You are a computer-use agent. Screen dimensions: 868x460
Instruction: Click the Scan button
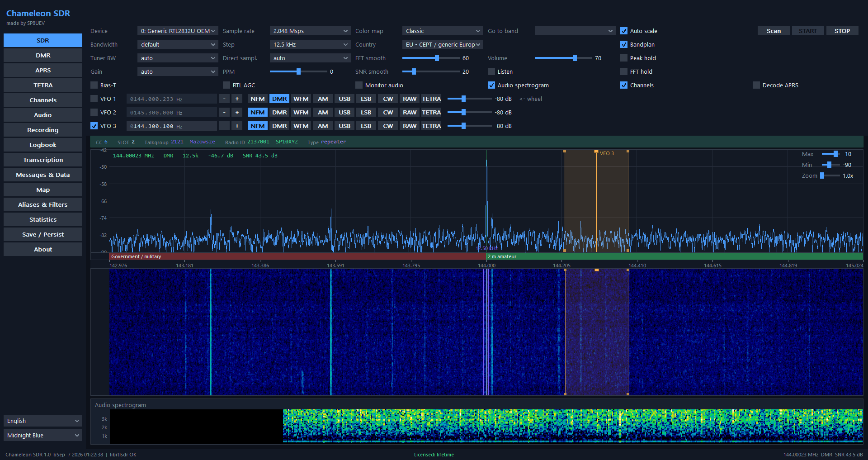coord(774,31)
